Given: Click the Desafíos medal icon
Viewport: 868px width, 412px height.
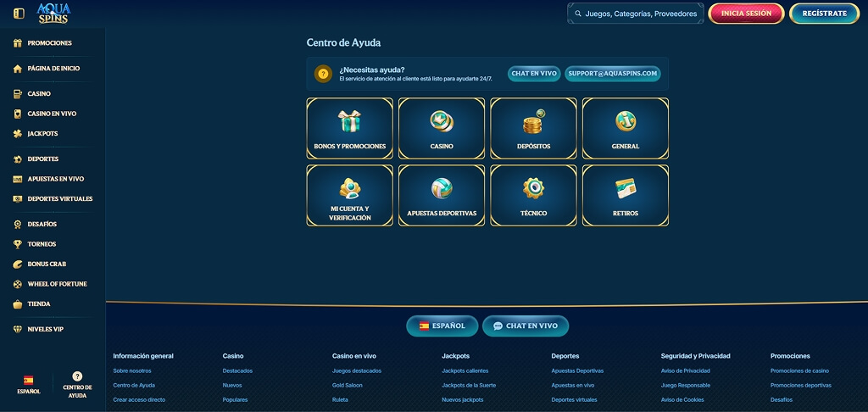Looking at the screenshot, I should click(18, 225).
